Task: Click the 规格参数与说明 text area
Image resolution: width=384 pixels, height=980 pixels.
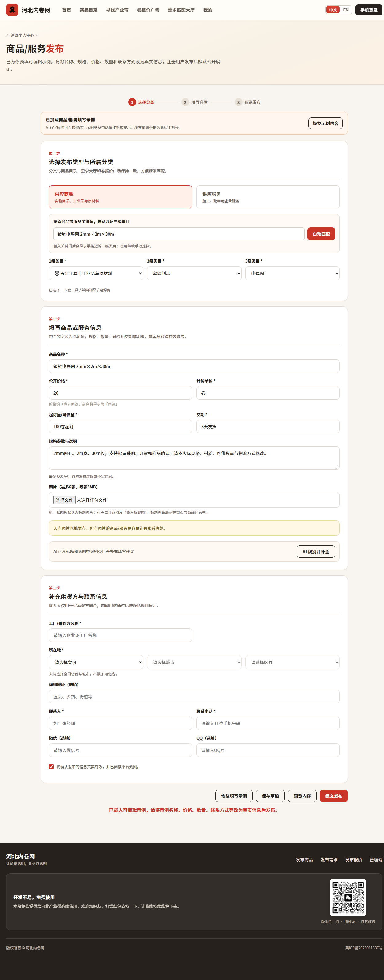Action: coord(194,458)
